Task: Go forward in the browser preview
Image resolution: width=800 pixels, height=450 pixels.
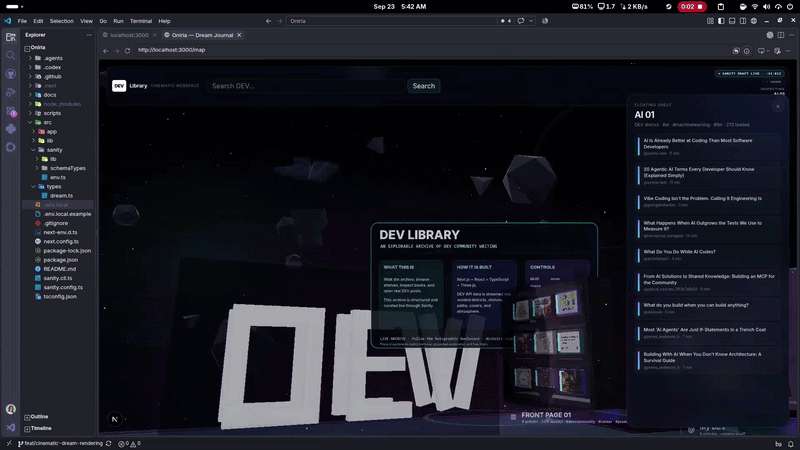Action: [x=117, y=51]
